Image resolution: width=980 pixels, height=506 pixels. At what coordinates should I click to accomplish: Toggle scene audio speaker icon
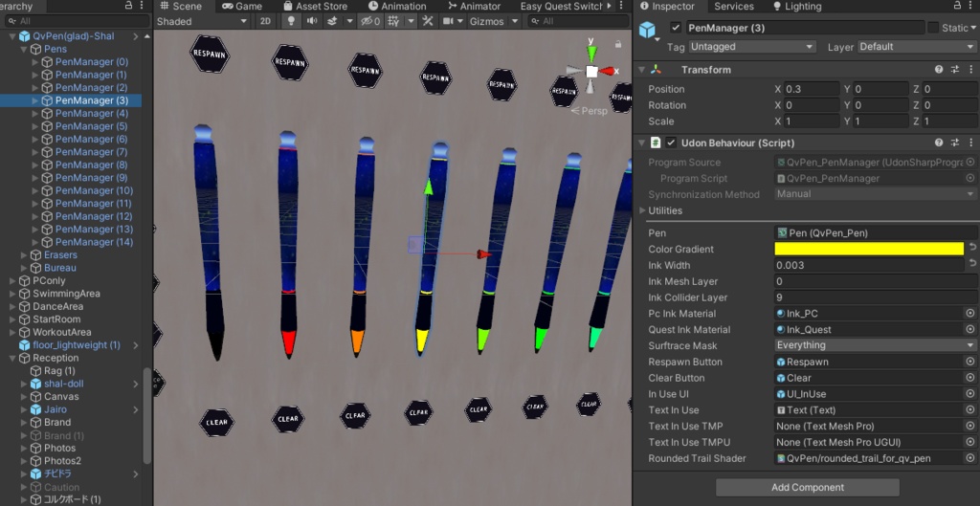tap(311, 21)
